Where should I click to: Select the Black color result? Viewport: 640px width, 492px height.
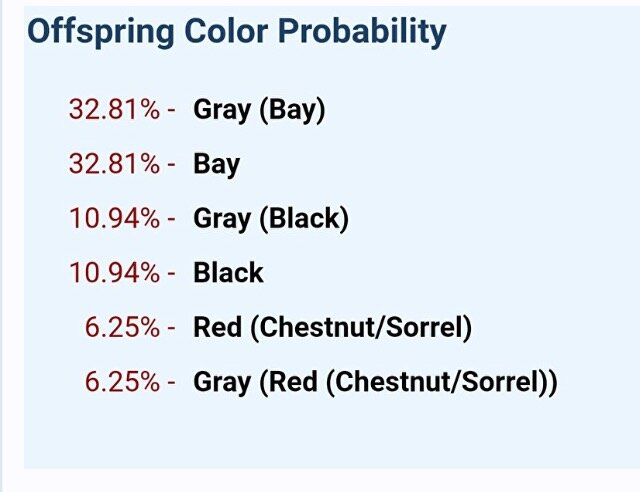point(228,273)
